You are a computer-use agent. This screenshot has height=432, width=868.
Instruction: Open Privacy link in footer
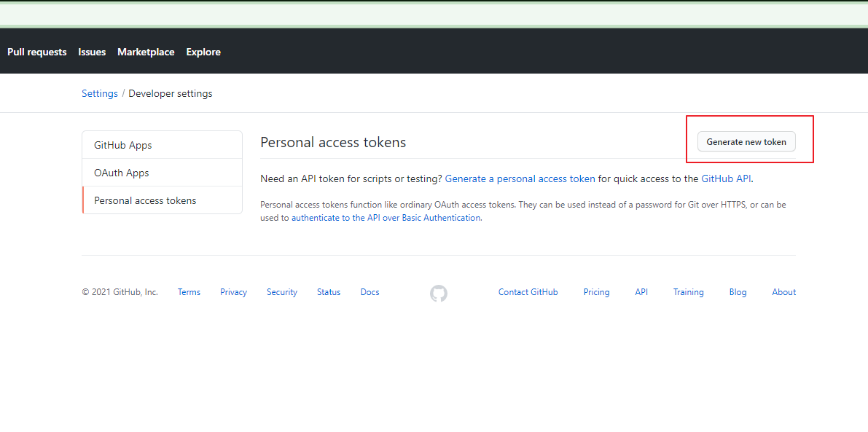(x=234, y=292)
